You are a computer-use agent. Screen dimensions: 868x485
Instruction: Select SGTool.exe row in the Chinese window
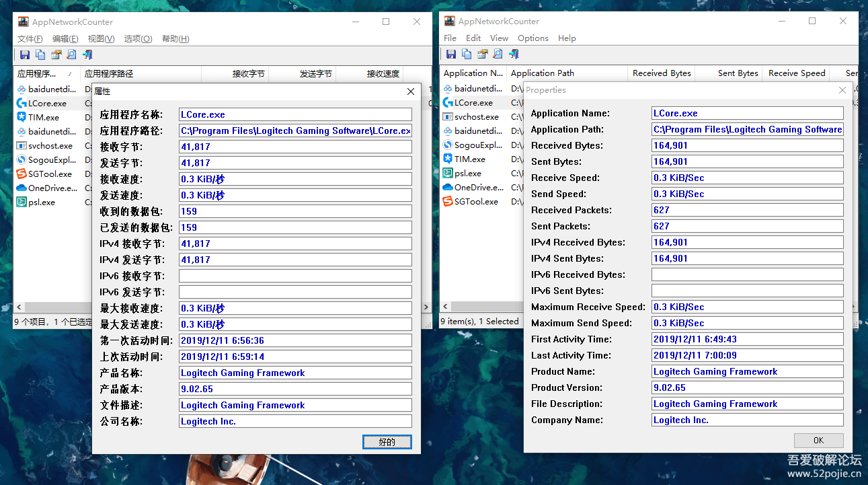click(x=49, y=174)
